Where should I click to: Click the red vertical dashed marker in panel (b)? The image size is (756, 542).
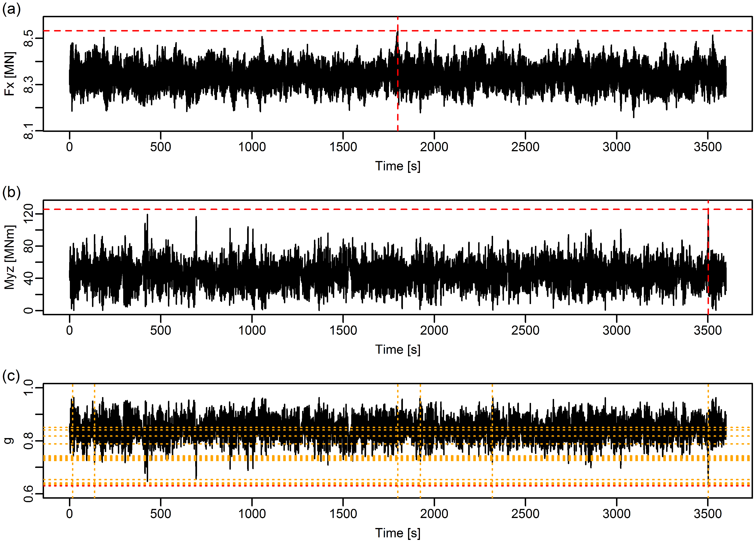tap(708, 257)
